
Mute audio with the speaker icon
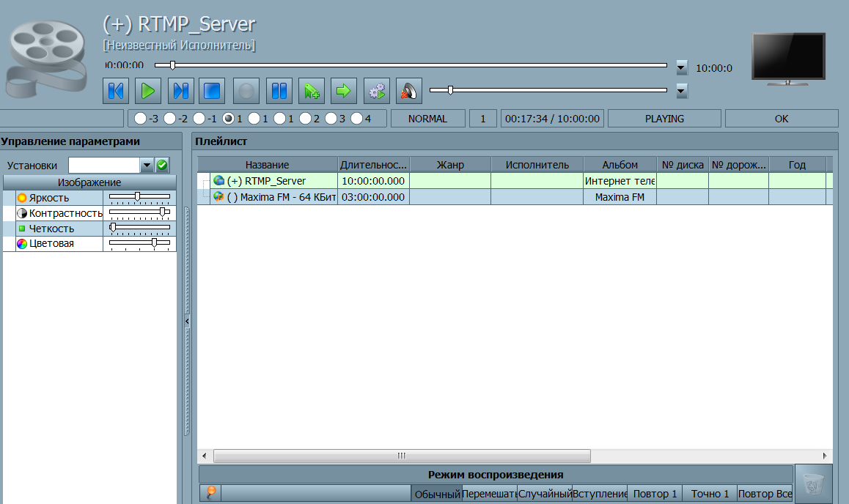[409, 91]
